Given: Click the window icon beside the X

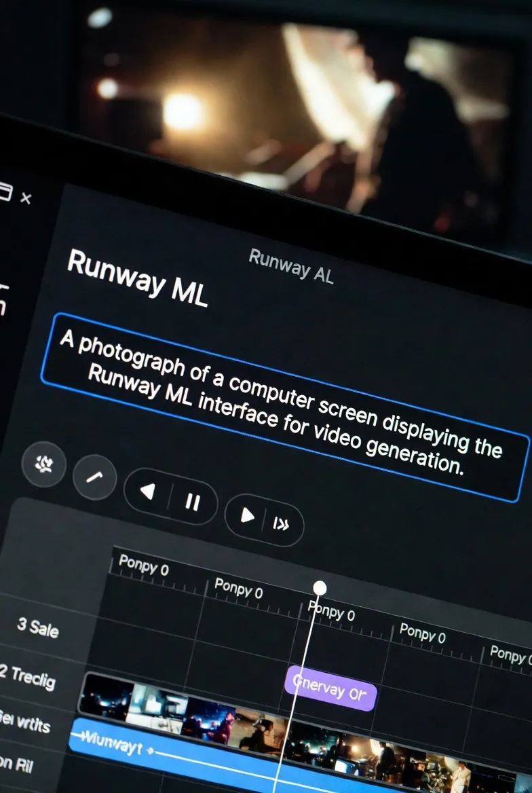Looking at the screenshot, I should [5, 191].
